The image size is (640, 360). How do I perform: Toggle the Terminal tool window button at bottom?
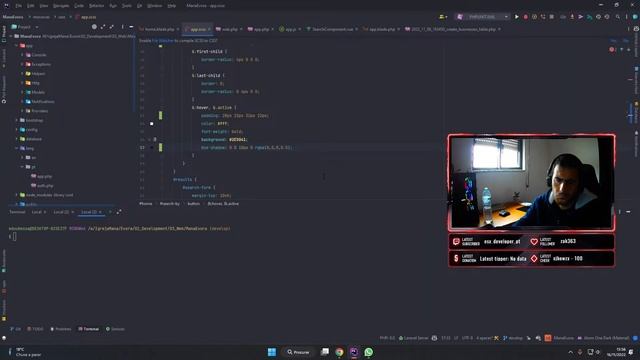tap(89, 329)
